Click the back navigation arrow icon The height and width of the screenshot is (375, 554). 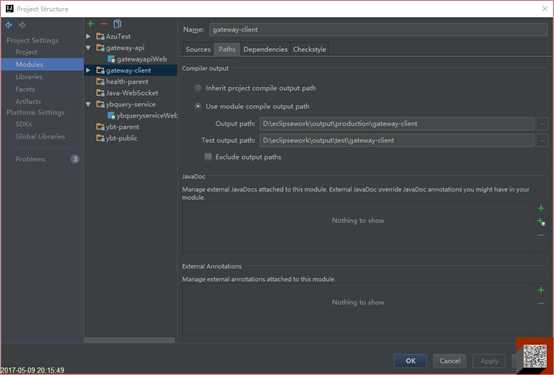tap(8, 25)
